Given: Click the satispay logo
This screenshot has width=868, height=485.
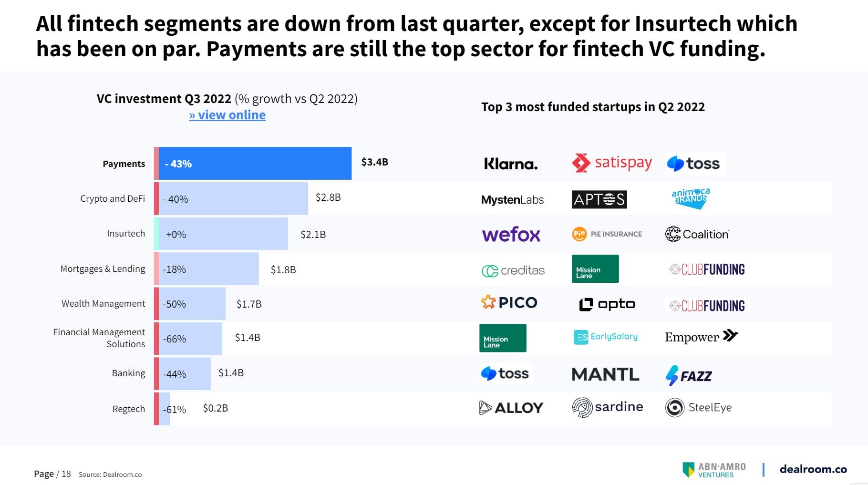Looking at the screenshot, I should tap(612, 163).
